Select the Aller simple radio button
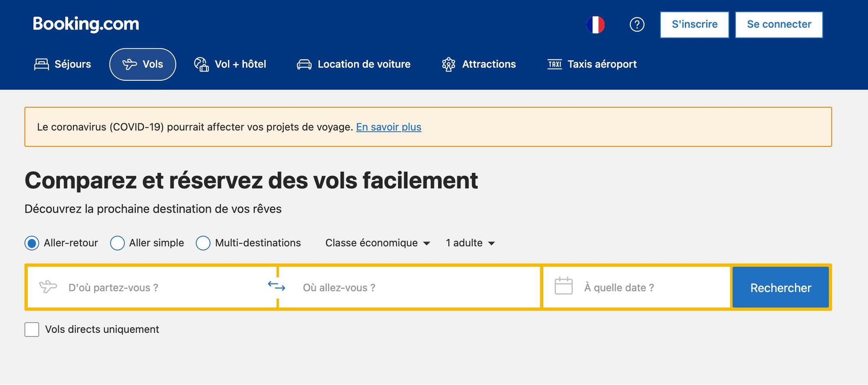Image resolution: width=868 pixels, height=385 pixels. [x=117, y=243]
